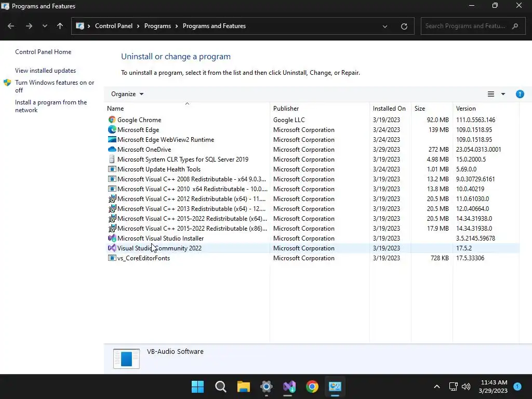Click the taskbar clock and date
The height and width of the screenshot is (399, 532).
tap(494, 387)
